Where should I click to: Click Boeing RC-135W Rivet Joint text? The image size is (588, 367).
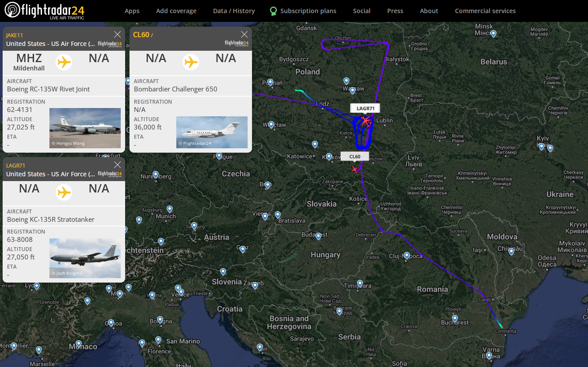click(x=49, y=89)
